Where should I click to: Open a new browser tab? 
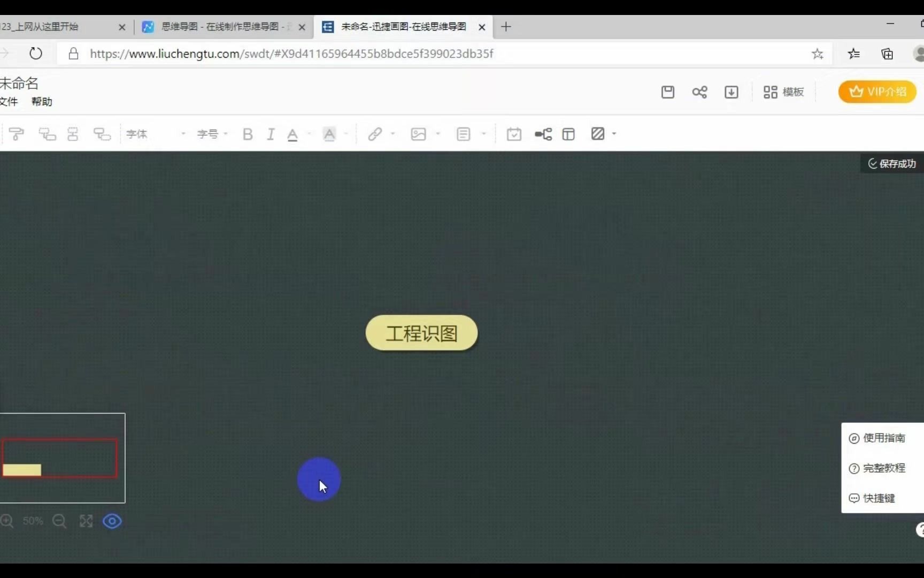(506, 27)
